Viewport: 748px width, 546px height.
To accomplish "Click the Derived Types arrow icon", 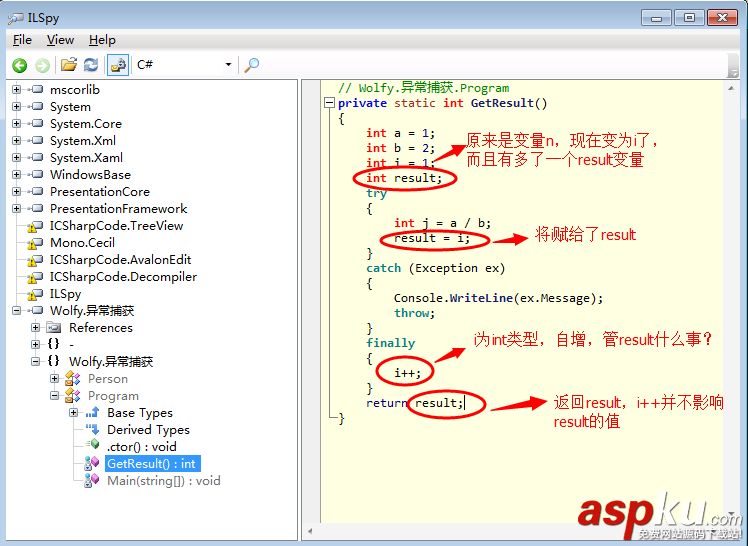I will 92,429.
